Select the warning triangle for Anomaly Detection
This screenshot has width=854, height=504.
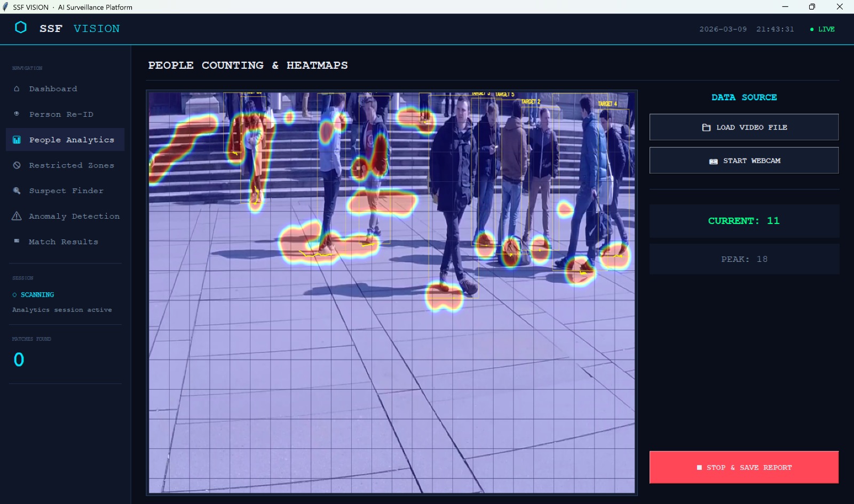point(17,216)
